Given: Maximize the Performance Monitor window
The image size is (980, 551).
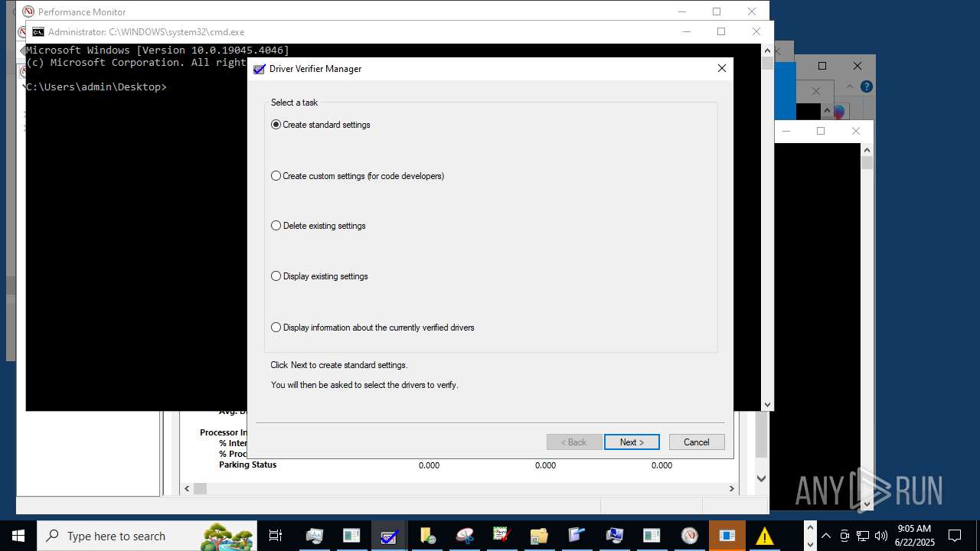Looking at the screenshot, I should point(717,11).
